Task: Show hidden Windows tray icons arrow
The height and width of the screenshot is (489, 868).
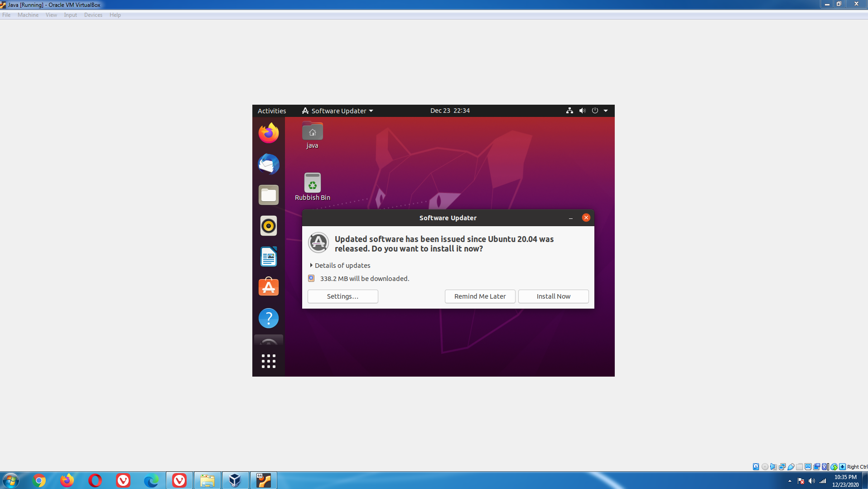Action: click(x=790, y=481)
